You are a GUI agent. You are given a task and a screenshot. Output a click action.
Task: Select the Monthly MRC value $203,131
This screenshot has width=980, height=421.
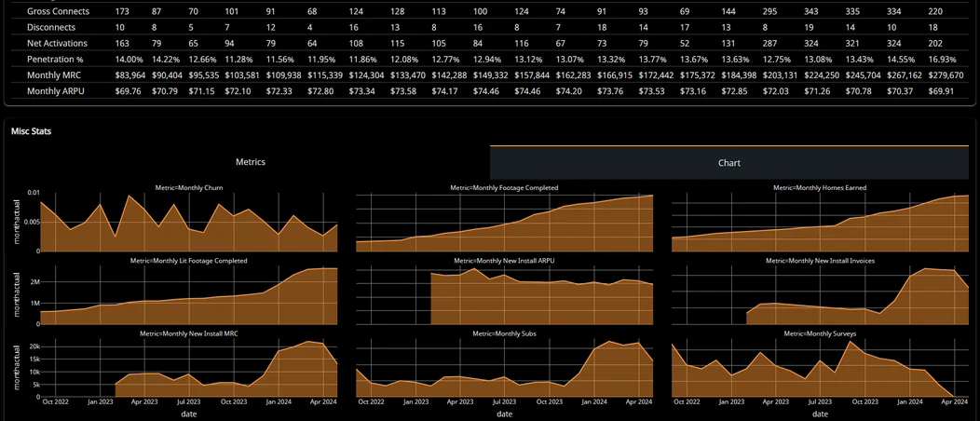[x=781, y=75]
